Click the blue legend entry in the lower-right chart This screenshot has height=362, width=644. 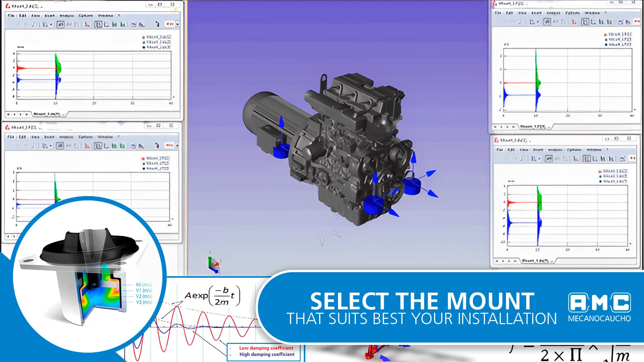click(613, 181)
